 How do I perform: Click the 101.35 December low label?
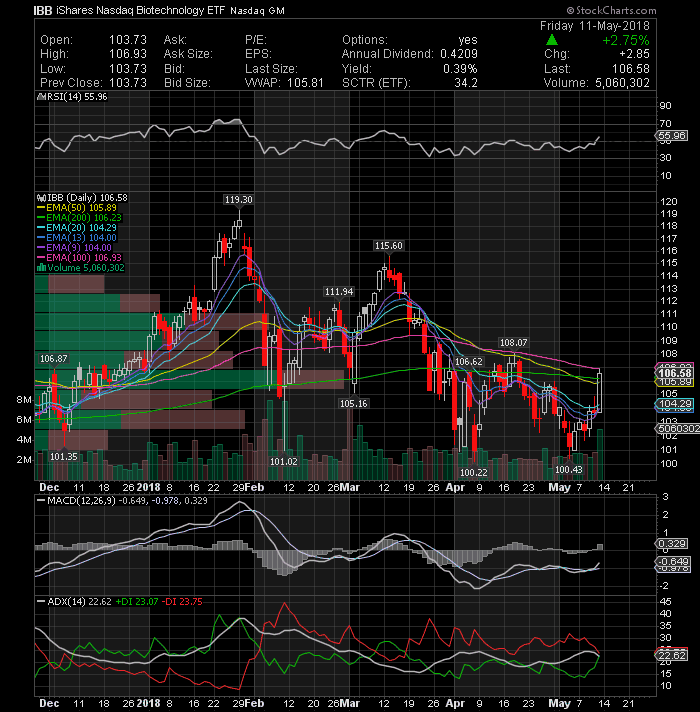[x=64, y=456]
